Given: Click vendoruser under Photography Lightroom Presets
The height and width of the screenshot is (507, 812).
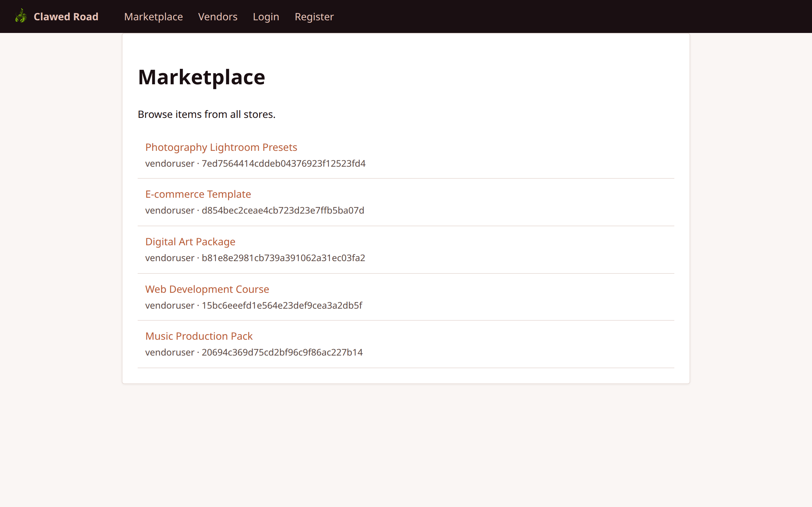Looking at the screenshot, I should point(169,163).
